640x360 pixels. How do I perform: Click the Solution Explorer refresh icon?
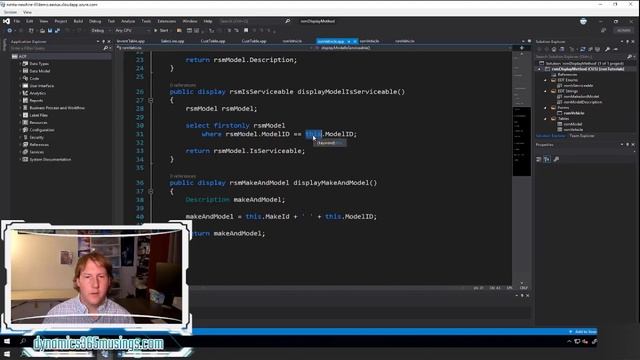tap(583, 49)
